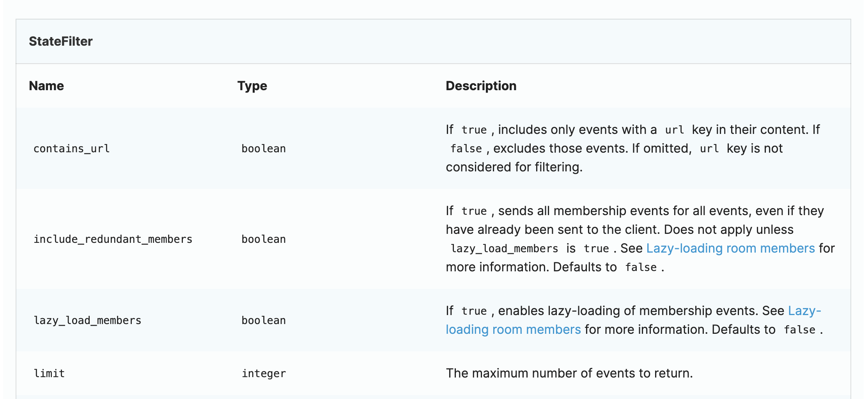Open Lazy-loading room members link in lazy_load_members row
This screenshot has height=399, width=868.
(513, 329)
